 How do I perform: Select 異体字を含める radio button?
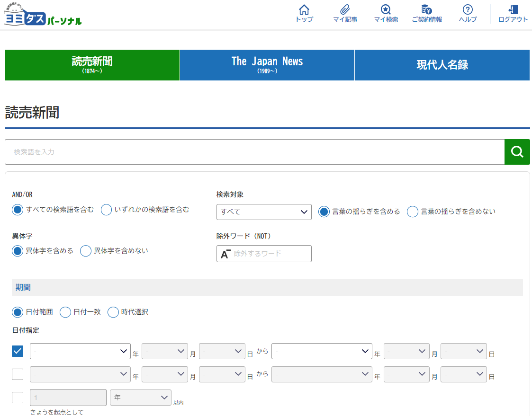[x=18, y=251]
